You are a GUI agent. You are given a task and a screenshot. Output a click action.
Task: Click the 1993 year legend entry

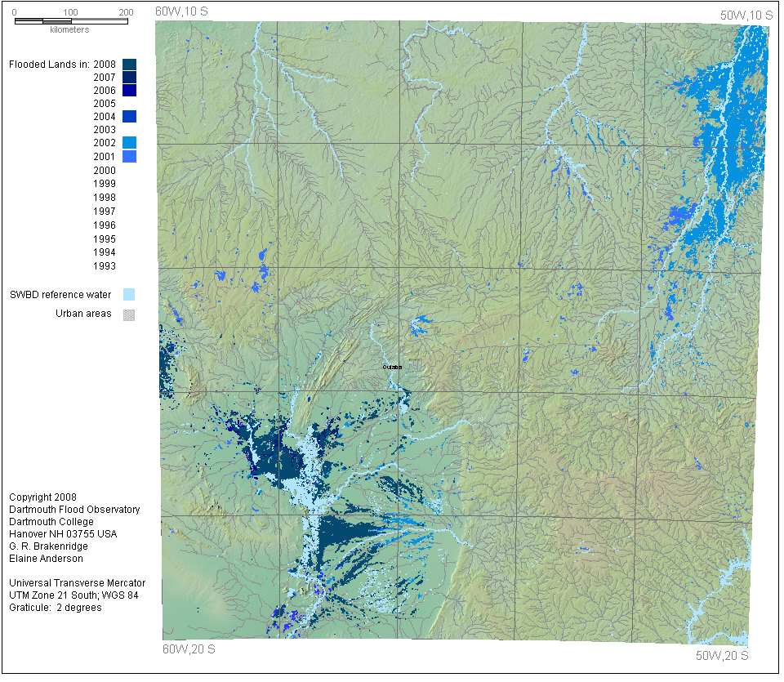coord(105,266)
